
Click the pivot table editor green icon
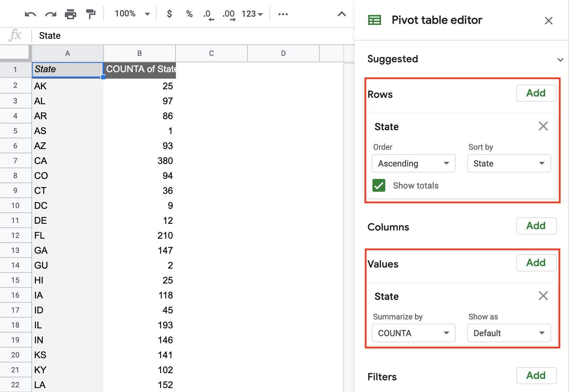tap(374, 20)
